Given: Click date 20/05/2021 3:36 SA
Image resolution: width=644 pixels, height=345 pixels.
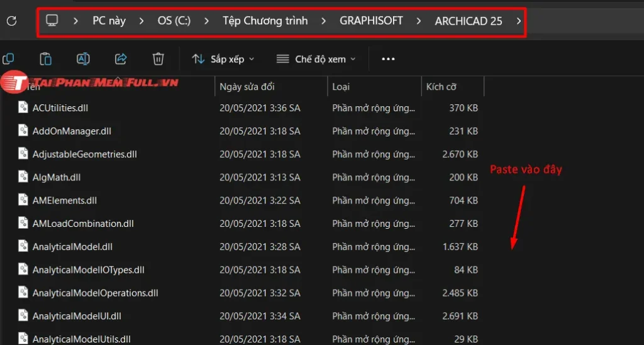Looking at the screenshot, I should [x=260, y=108].
